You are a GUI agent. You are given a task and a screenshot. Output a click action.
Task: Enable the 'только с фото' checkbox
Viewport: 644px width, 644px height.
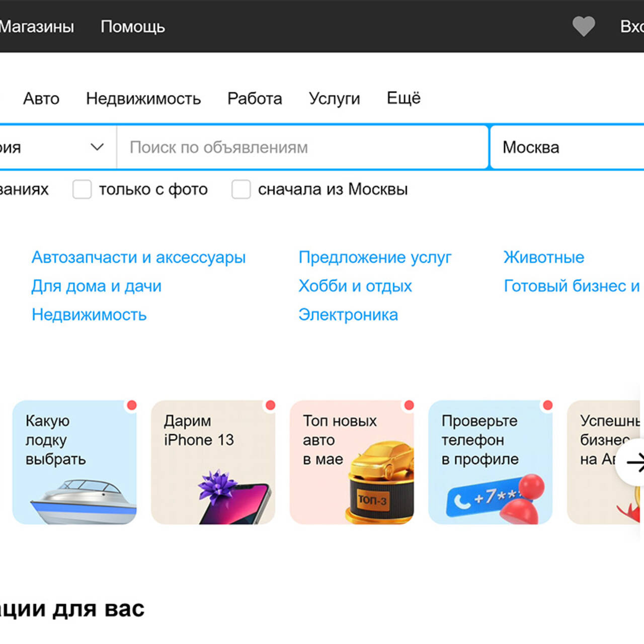point(82,190)
